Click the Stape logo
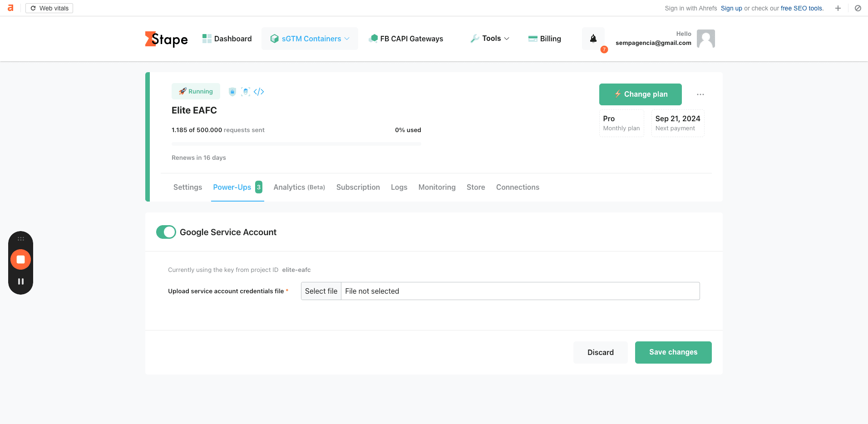868x424 pixels. [x=166, y=39]
